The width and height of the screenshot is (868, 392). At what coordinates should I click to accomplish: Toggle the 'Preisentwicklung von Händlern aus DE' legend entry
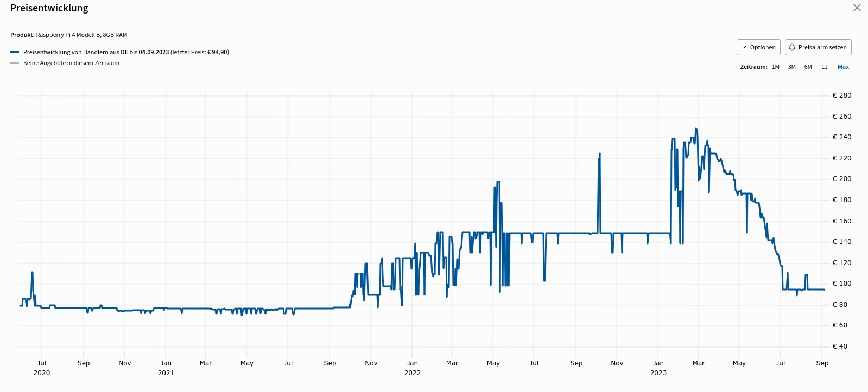126,52
